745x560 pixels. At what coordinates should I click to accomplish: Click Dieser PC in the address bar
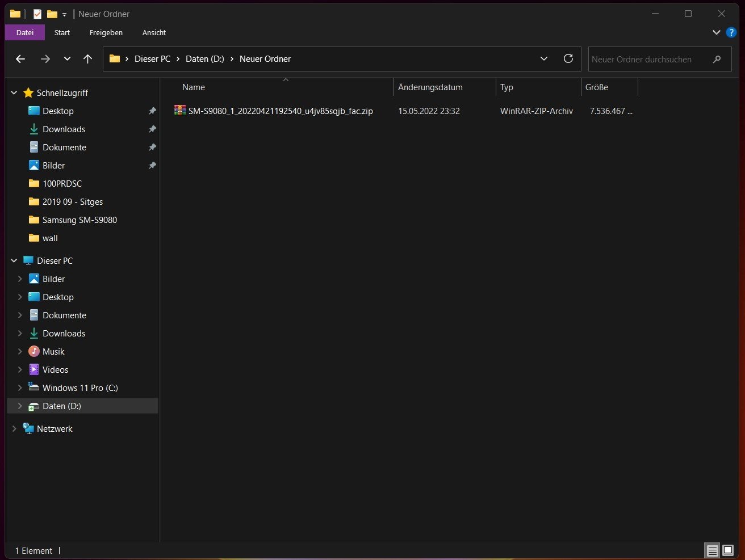152,59
